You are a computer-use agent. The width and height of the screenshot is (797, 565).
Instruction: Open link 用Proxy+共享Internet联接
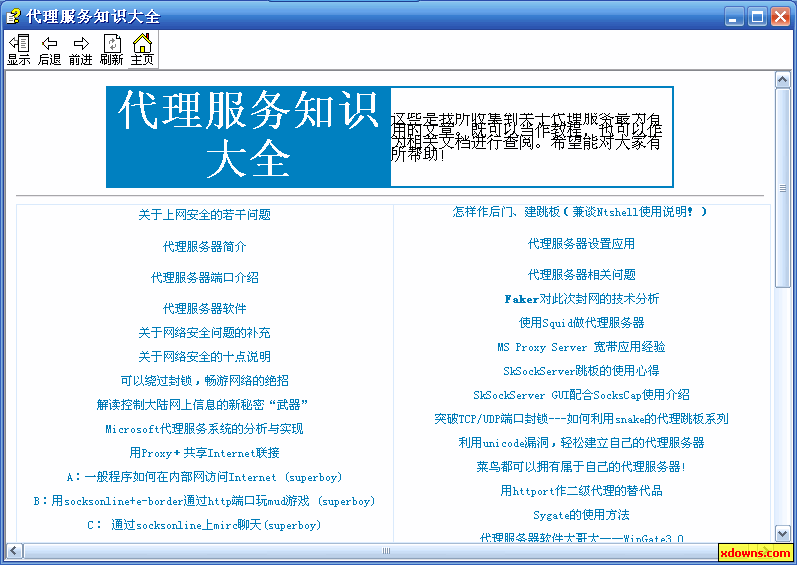pyautogui.click(x=204, y=453)
